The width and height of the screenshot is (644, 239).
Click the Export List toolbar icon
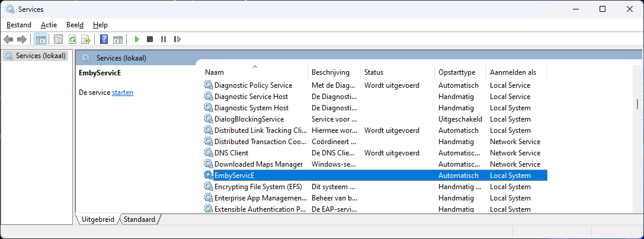86,39
